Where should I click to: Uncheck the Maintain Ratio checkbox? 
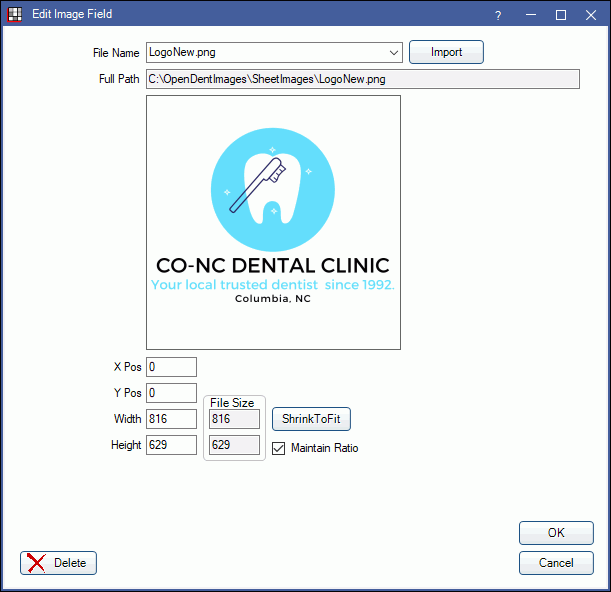click(x=279, y=448)
